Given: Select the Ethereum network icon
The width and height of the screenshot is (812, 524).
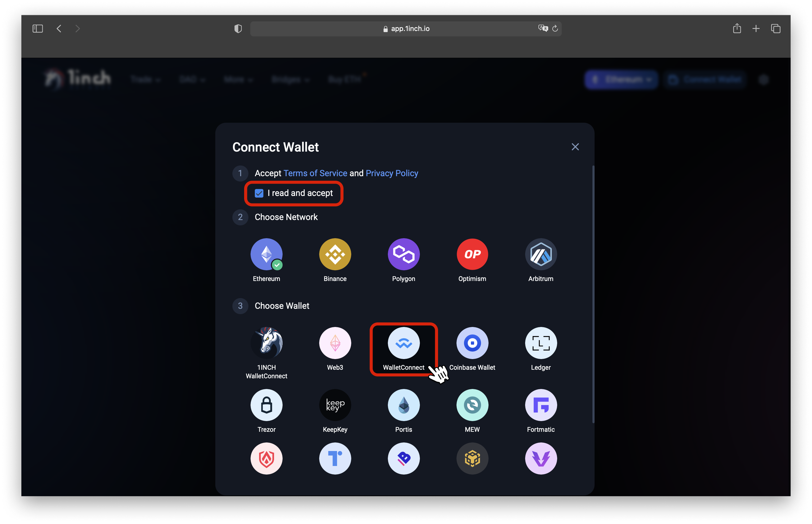Looking at the screenshot, I should (x=267, y=254).
